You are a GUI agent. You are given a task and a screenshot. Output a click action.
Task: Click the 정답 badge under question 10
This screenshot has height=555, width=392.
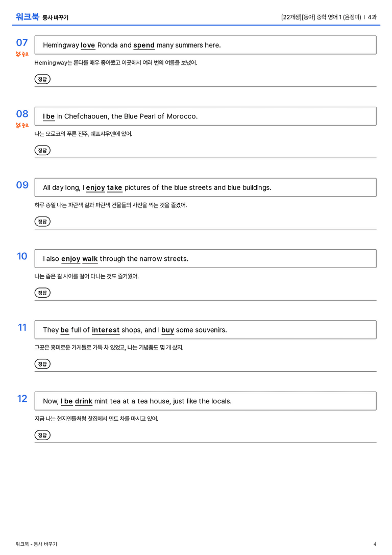click(x=42, y=293)
